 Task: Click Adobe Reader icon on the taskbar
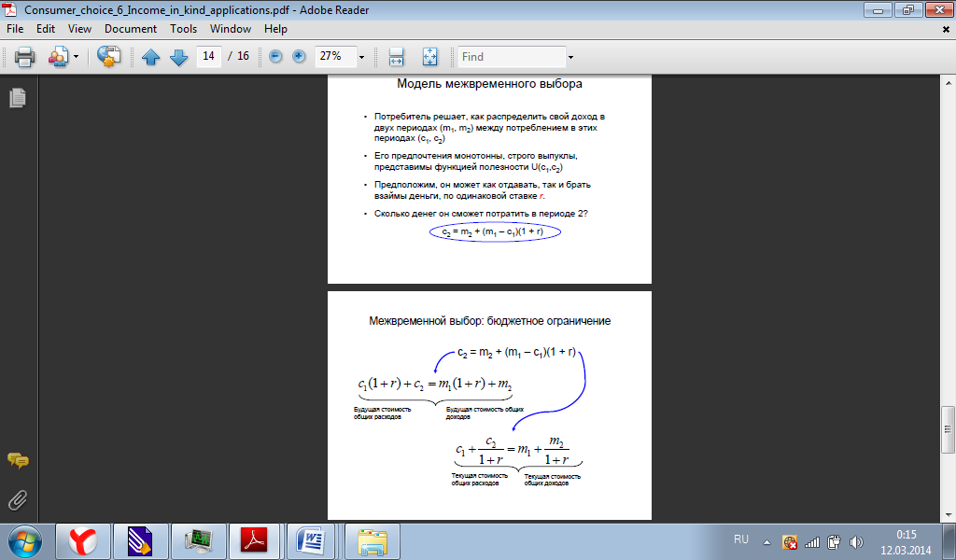[254, 541]
